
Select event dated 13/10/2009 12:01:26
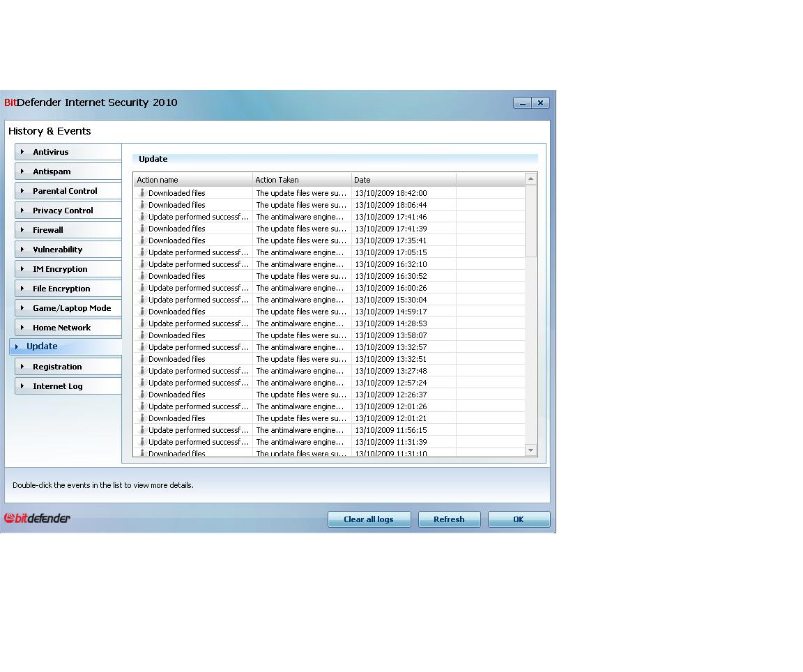point(329,406)
